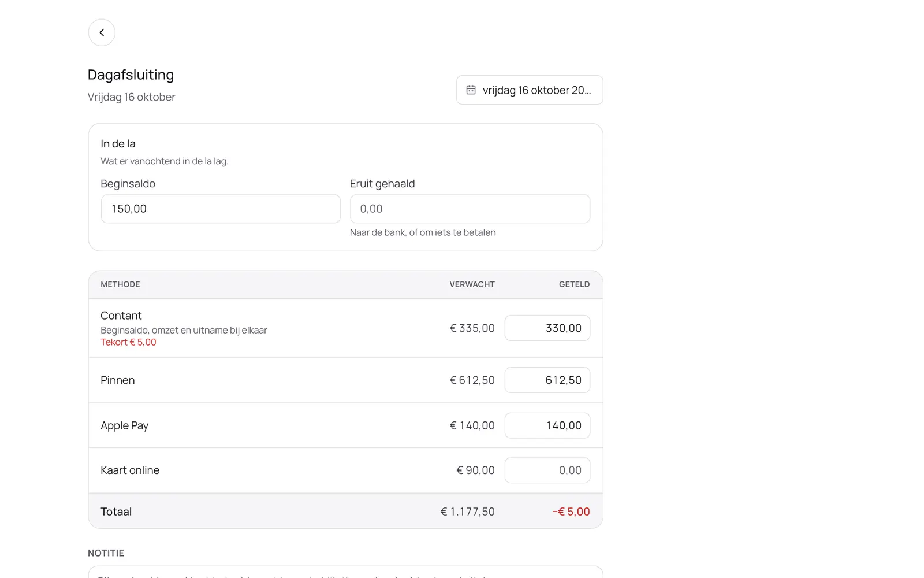Click the Pinnen method label

[118, 380]
